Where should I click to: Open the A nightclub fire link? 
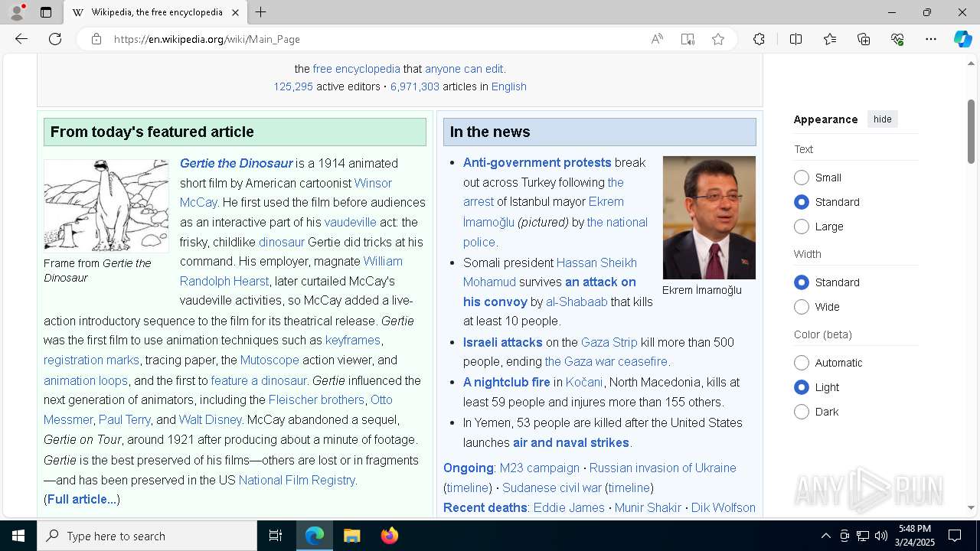[x=507, y=382]
